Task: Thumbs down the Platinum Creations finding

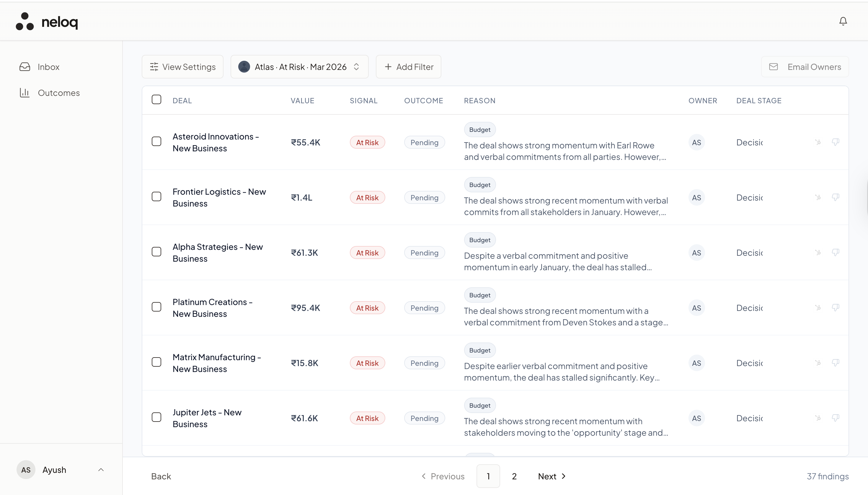Action: (x=835, y=308)
